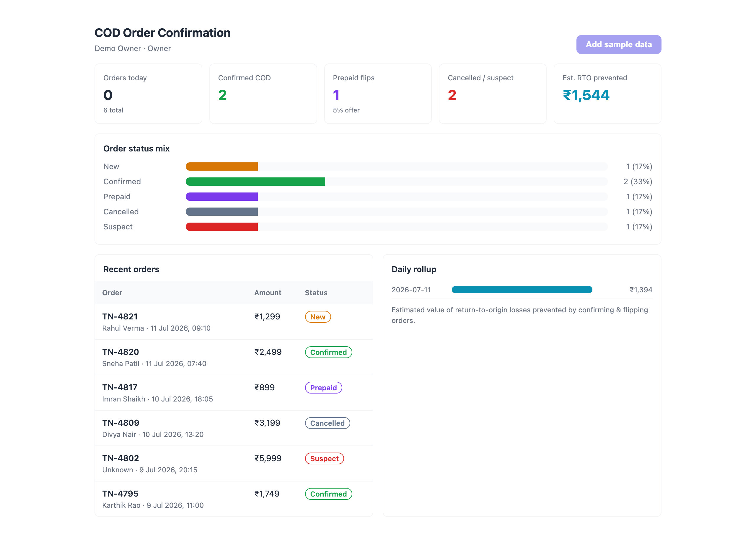Open the Orders today card
756x555 pixels.
148,94
